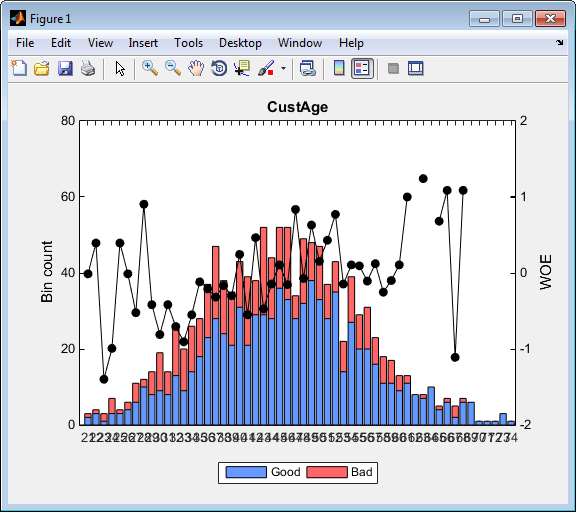Click the Show Plot Tools icon
This screenshot has height=512, width=576.
416,68
